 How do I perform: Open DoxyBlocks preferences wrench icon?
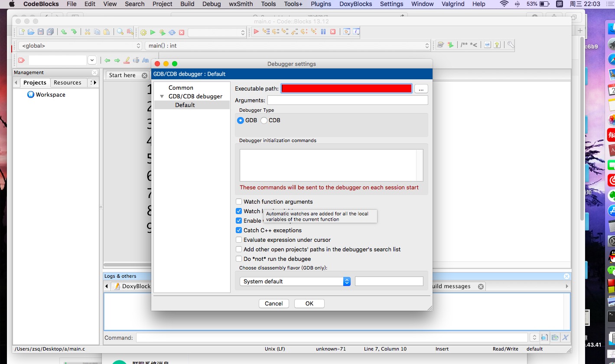(511, 45)
